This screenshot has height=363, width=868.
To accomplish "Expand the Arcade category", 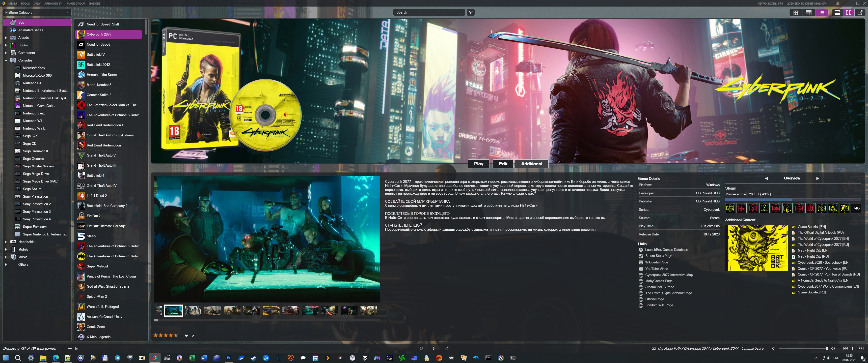I will click(6, 38).
